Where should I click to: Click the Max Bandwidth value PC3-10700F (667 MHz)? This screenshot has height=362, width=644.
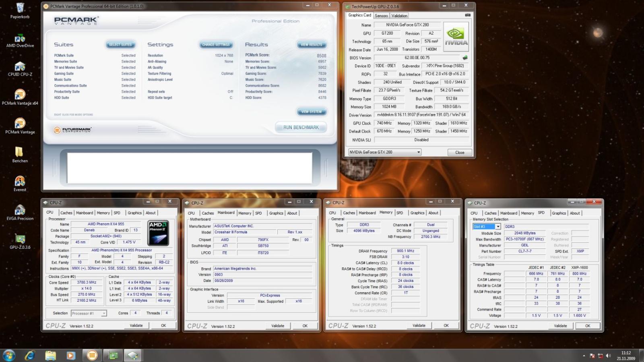tap(525, 239)
